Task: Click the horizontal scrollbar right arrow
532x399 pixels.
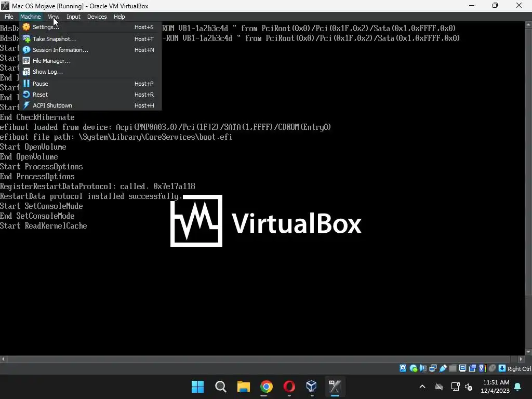Action: 521,359
